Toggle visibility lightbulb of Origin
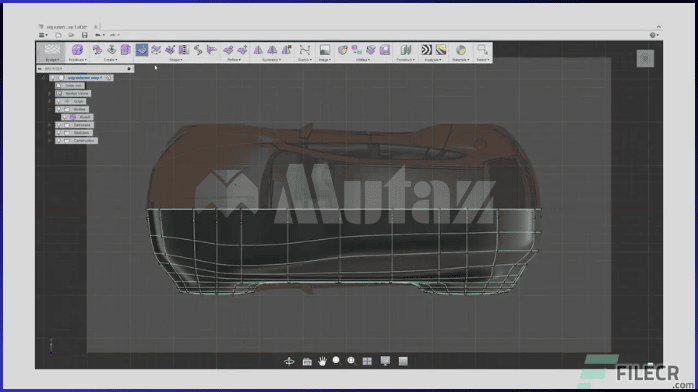698x392 pixels. pos(59,101)
